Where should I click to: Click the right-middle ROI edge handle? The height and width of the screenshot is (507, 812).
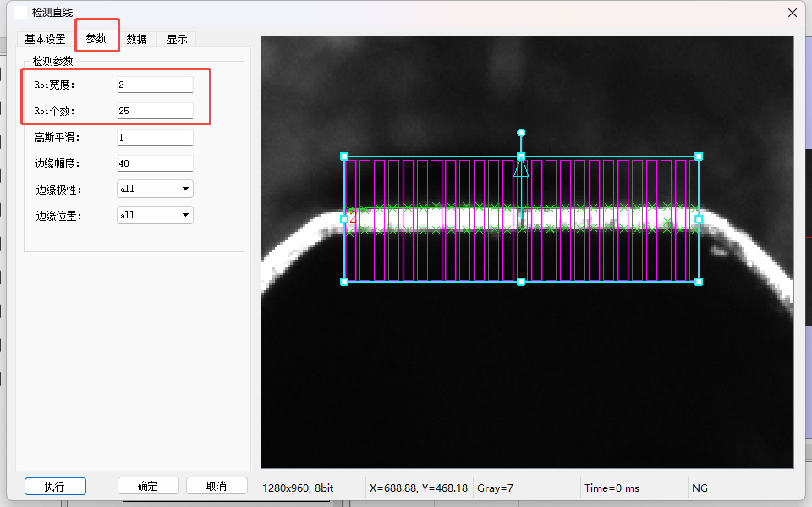pyautogui.click(x=699, y=218)
